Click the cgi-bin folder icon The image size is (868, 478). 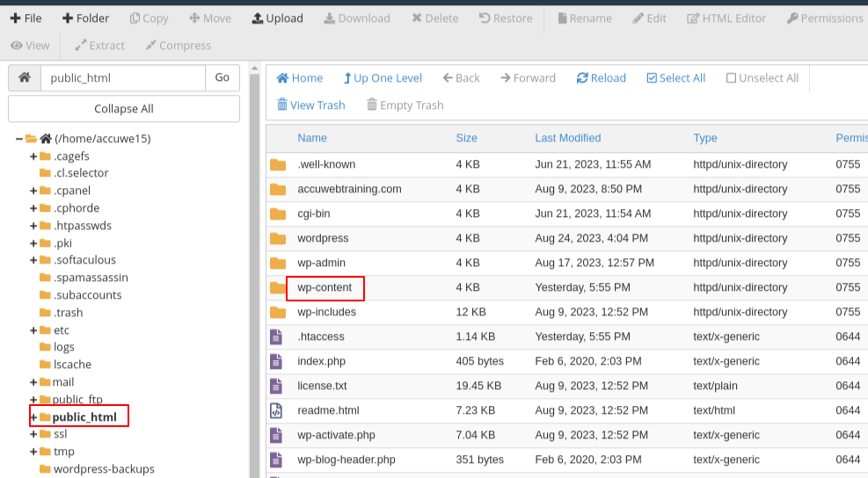click(x=278, y=214)
